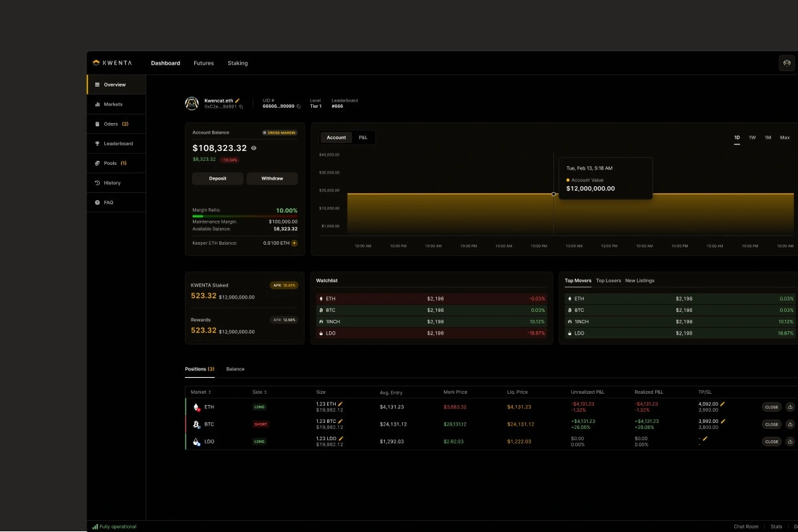
Task: Close the BTC position
Action: click(x=771, y=424)
